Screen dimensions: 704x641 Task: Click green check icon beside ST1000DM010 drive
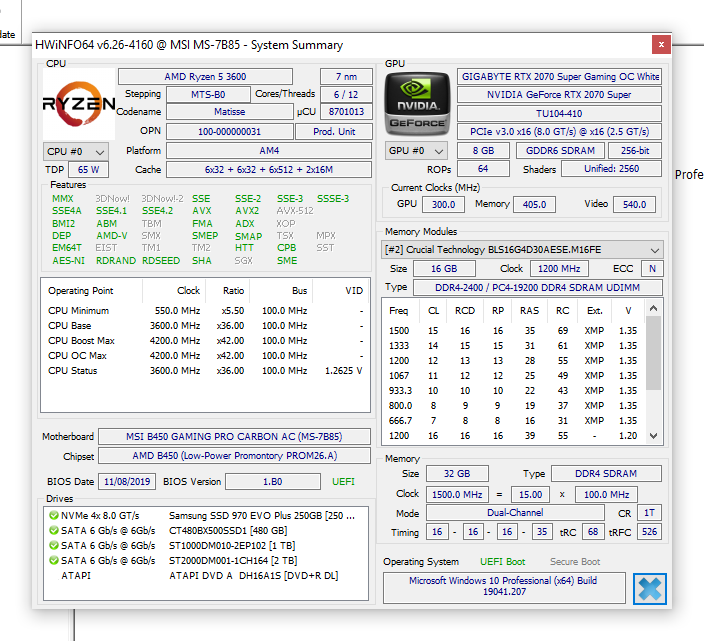click(x=54, y=545)
